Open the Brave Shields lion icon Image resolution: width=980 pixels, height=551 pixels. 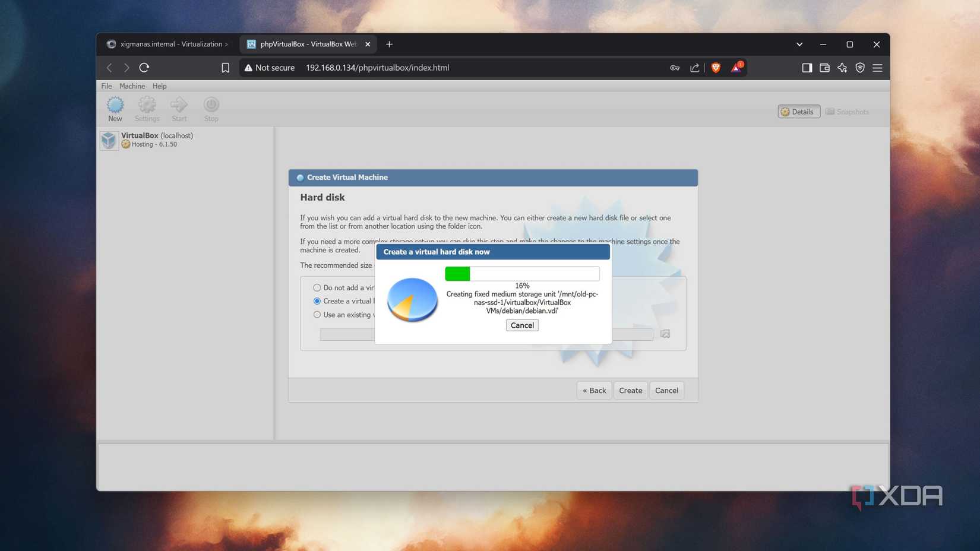click(x=716, y=68)
